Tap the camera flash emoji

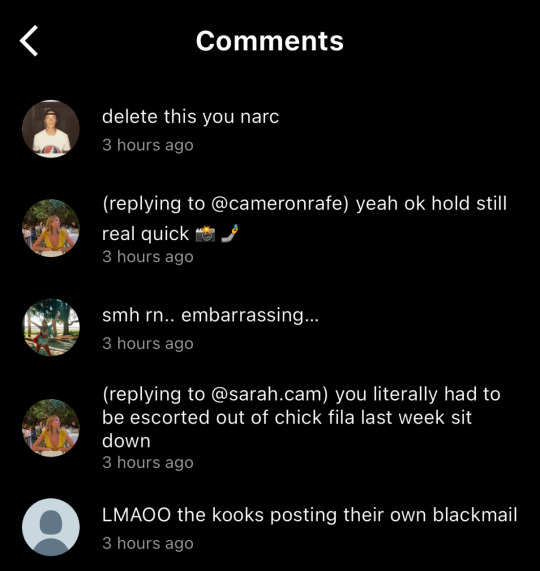[x=205, y=234]
